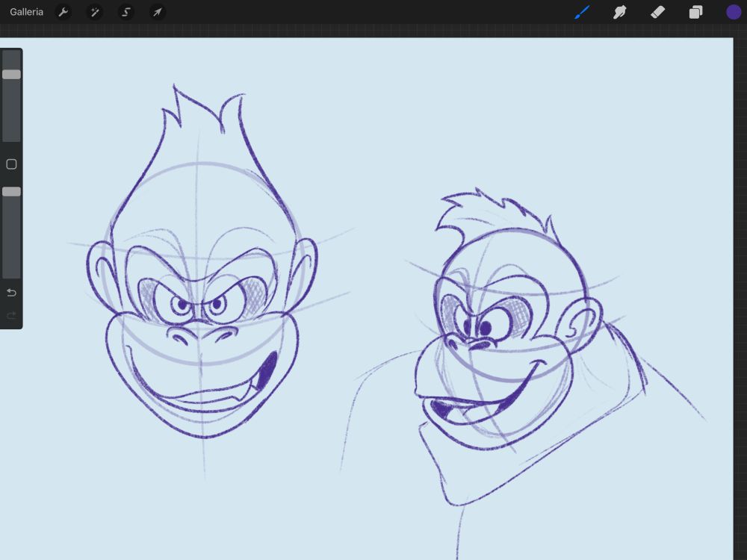Adjust the brush opacity slider

click(x=11, y=191)
